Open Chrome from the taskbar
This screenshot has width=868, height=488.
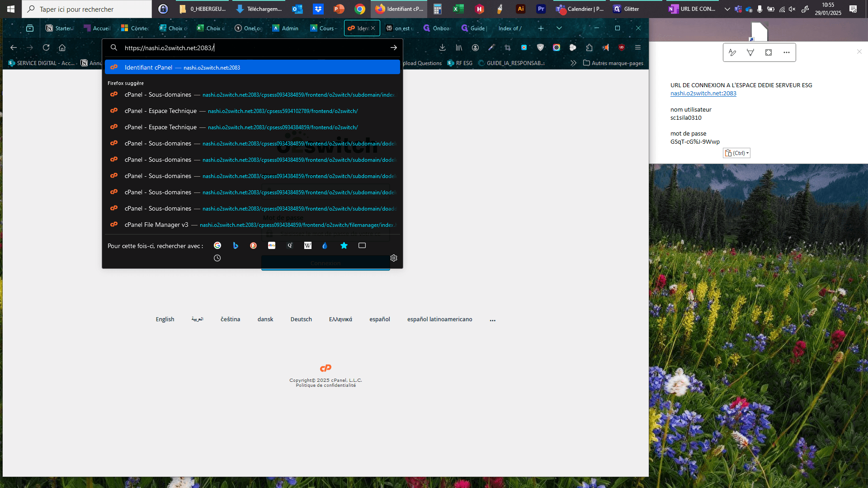pos(360,9)
